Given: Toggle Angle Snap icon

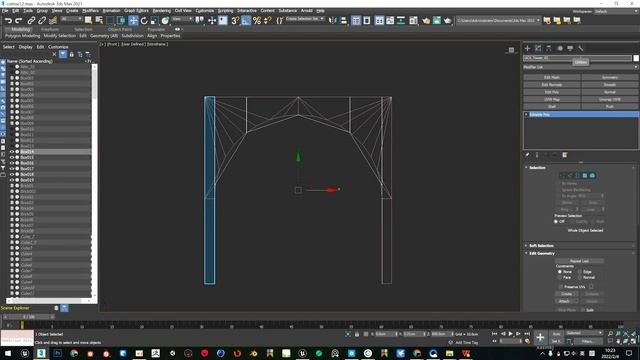Looking at the screenshot, I should (246, 20).
